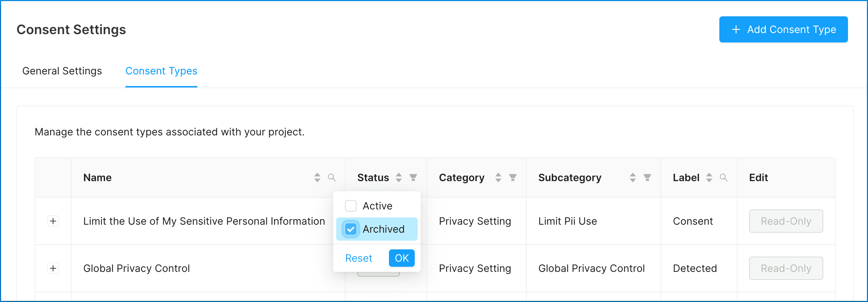Click the Add Consent Type button

tap(783, 29)
